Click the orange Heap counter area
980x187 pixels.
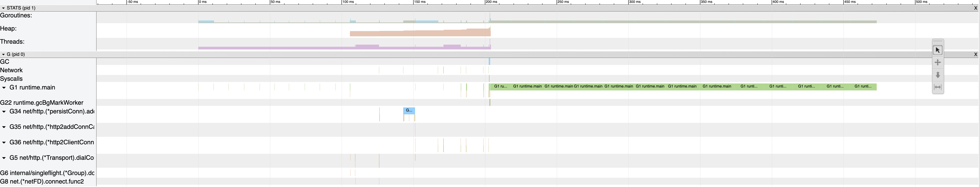pyautogui.click(x=420, y=33)
